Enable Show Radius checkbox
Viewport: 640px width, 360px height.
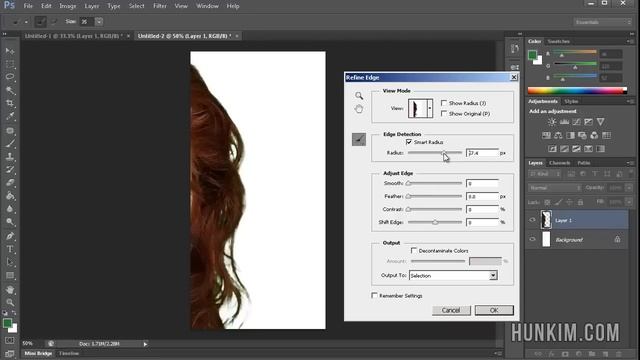[x=444, y=103]
